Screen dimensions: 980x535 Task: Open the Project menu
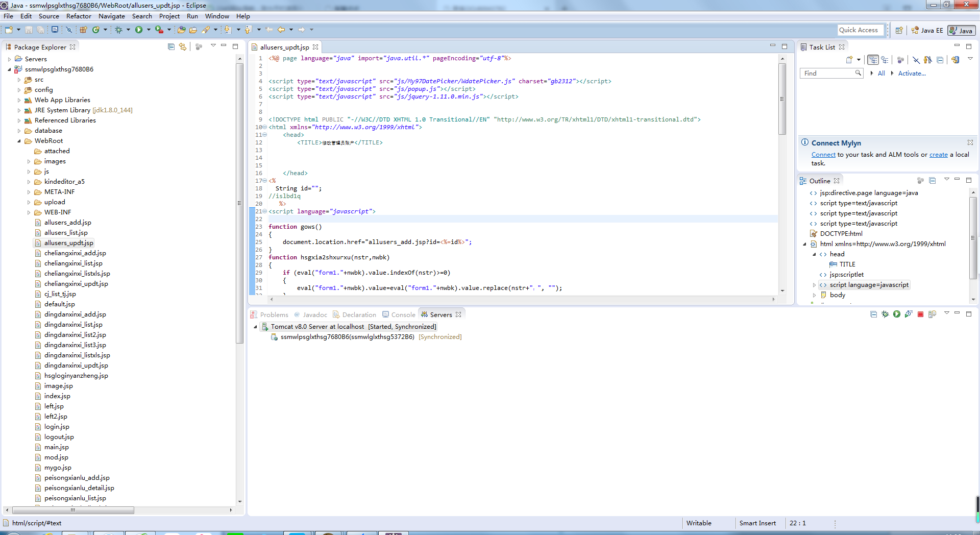click(169, 16)
